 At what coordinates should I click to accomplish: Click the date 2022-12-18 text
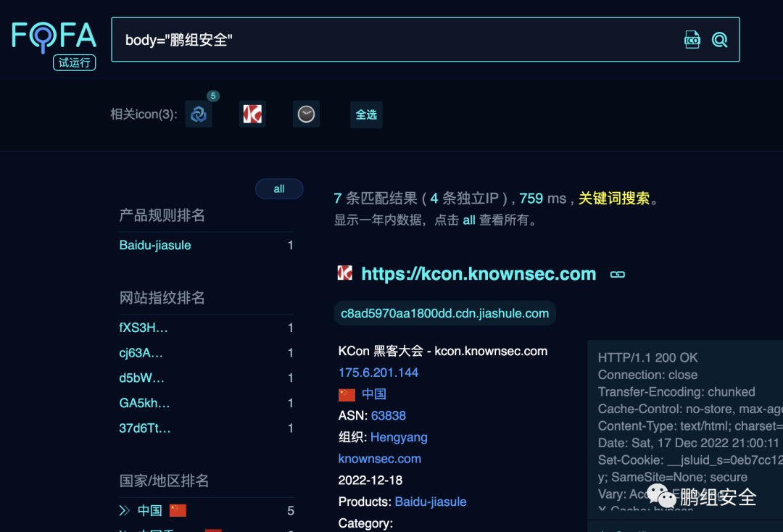(370, 480)
